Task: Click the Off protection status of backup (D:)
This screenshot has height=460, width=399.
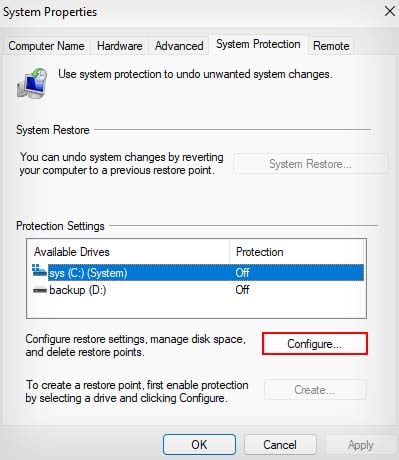Action: pos(242,290)
